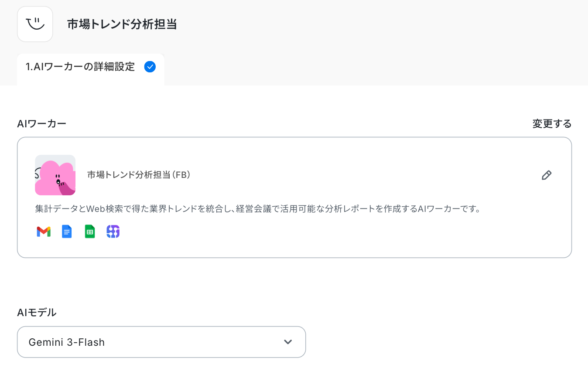
Task: Click the page title 市場トレンド分析担当
Action: click(122, 24)
